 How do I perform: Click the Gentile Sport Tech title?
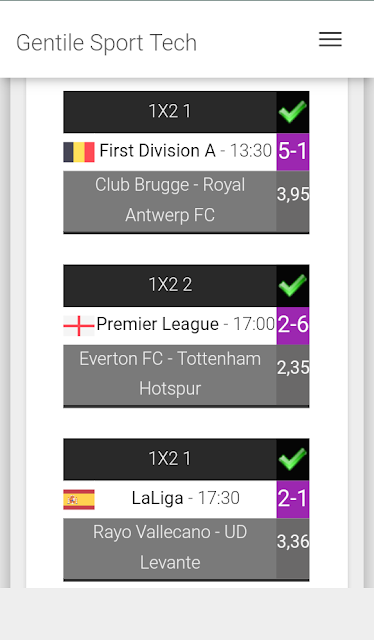(x=106, y=43)
